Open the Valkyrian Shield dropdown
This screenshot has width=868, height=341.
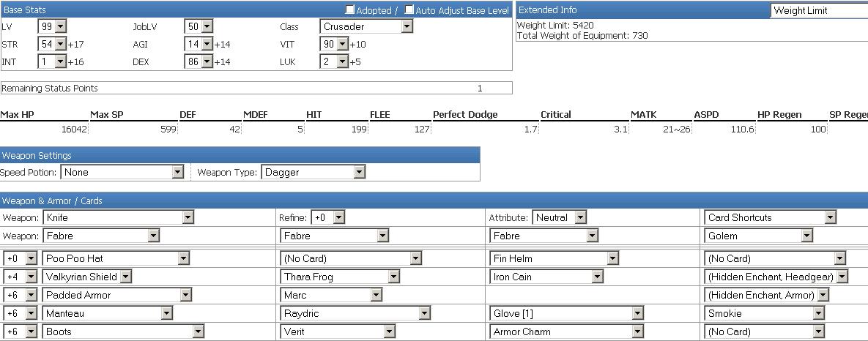pyautogui.click(x=87, y=277)
